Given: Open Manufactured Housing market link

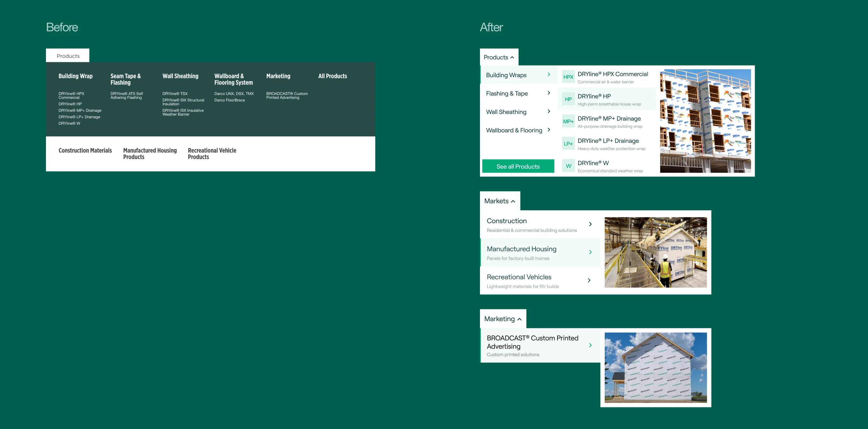Looking at the screenshot, I should (540, 252).
